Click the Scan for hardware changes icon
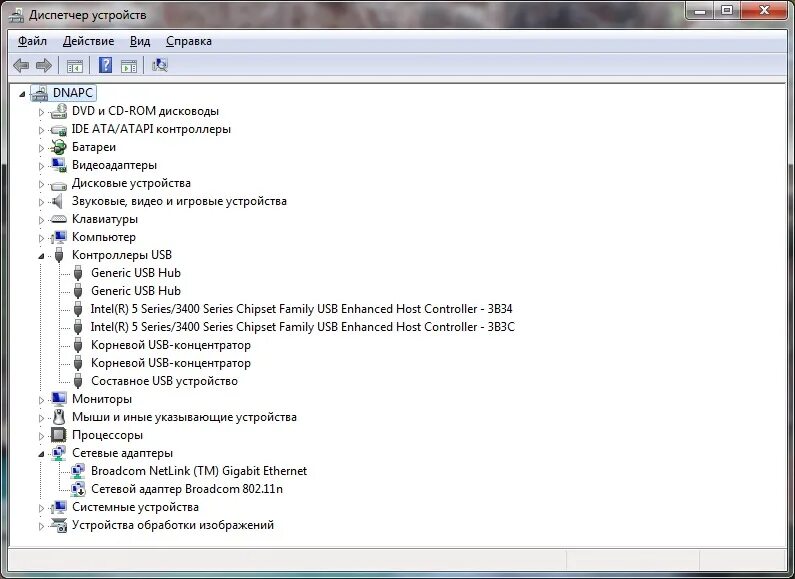 tap(160, 65)
